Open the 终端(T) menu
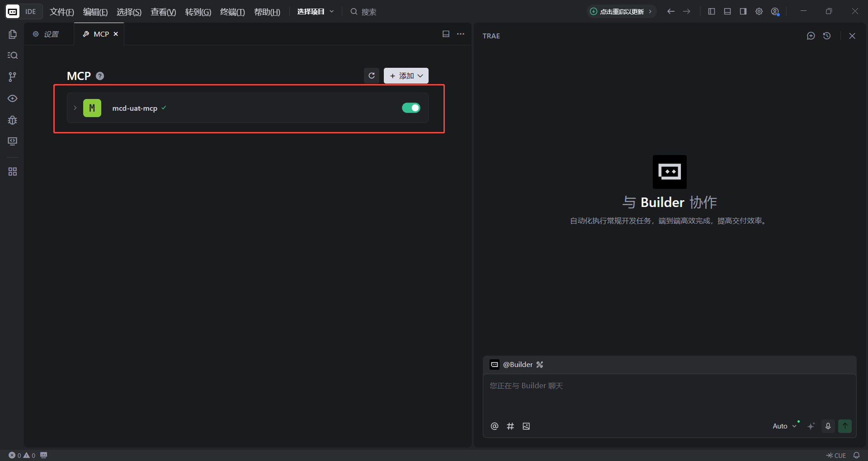The height and width of the screenshot is (461, 868). [x=232, y=12]
